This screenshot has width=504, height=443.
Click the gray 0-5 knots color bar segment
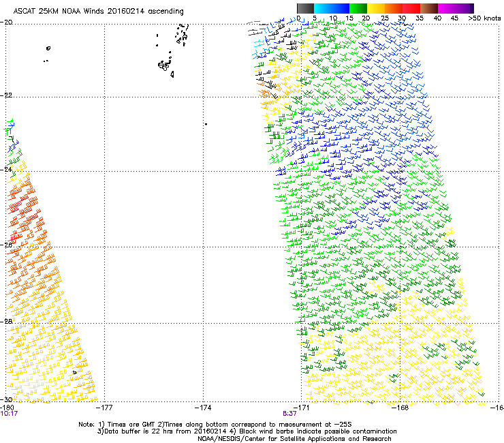point(305,8)
